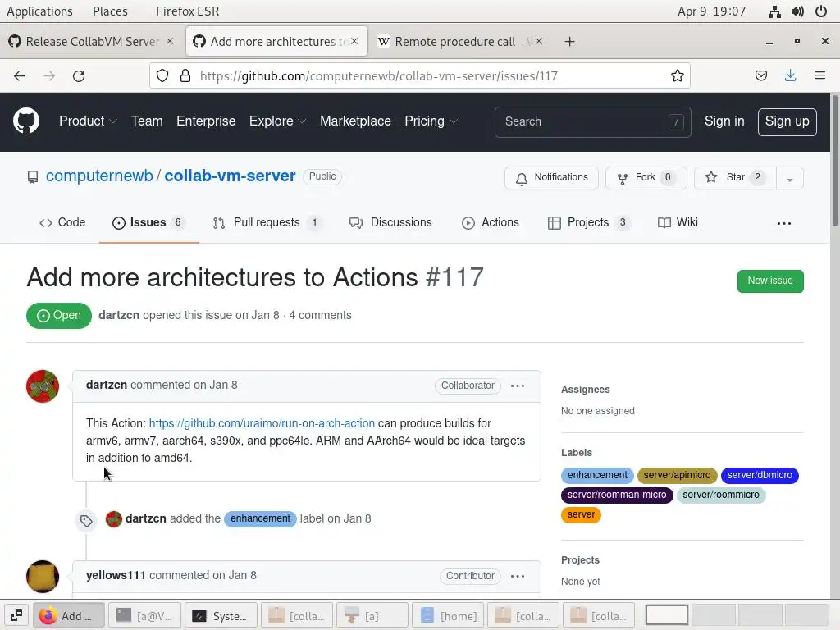The height and width of the screenshot is (630, 840).
Task: Switch to Remote procedure call browser tab
Action: click(x=455, y=41)
